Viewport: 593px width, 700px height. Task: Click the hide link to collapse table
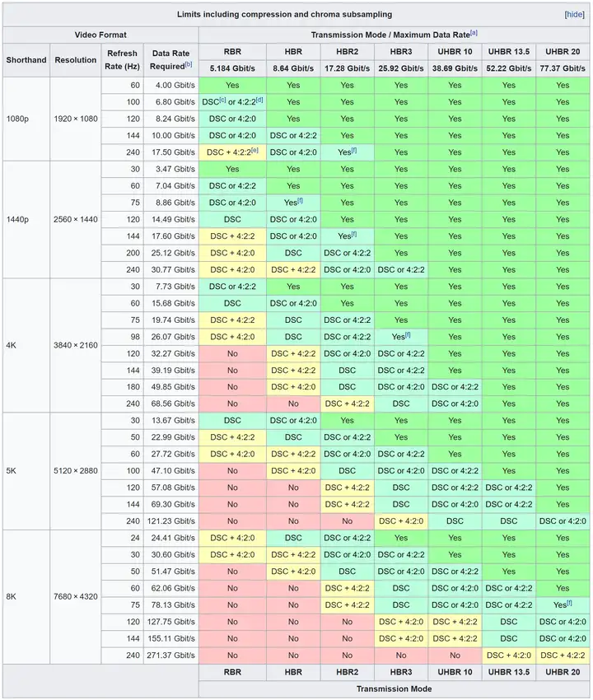574,15
